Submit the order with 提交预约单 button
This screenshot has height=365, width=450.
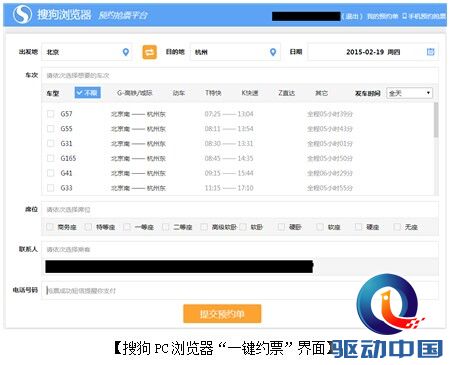coord(222,314)
